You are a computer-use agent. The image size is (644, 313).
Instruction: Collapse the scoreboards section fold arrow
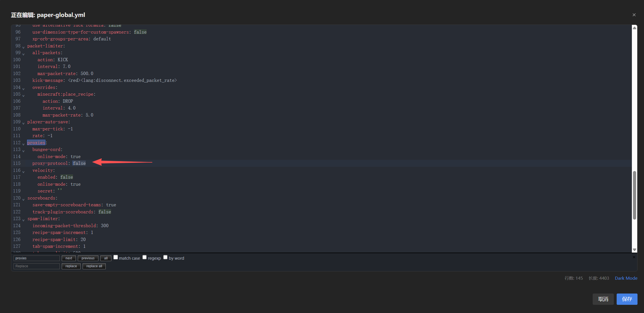point(23,199)
